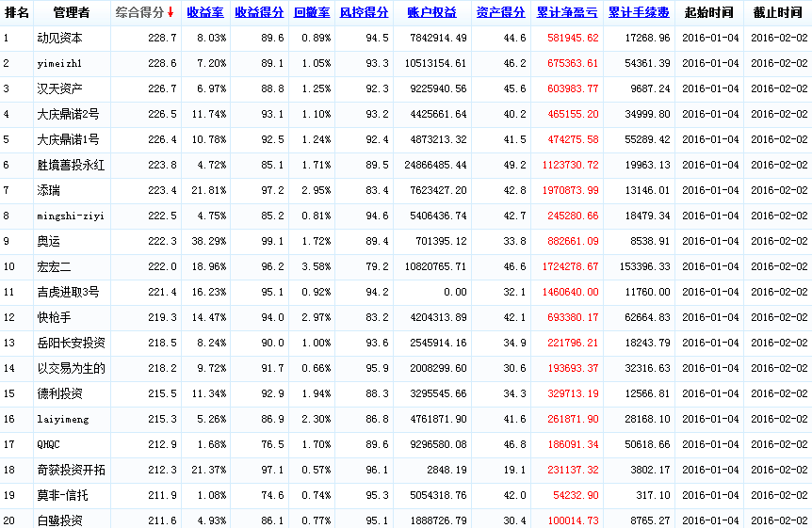Select manager name yimeizh1
The image size is (812, 528).
point(59,63)
